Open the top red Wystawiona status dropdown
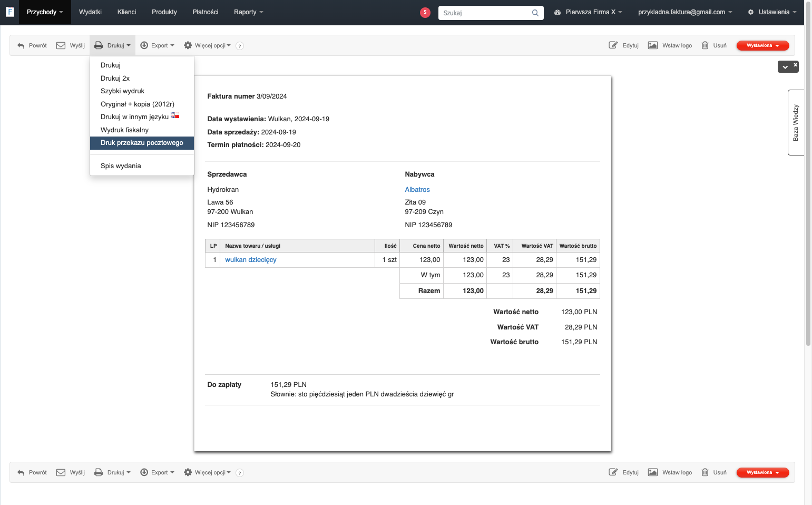The width and height of the screenshot is (812, 505). pos(762,45)
